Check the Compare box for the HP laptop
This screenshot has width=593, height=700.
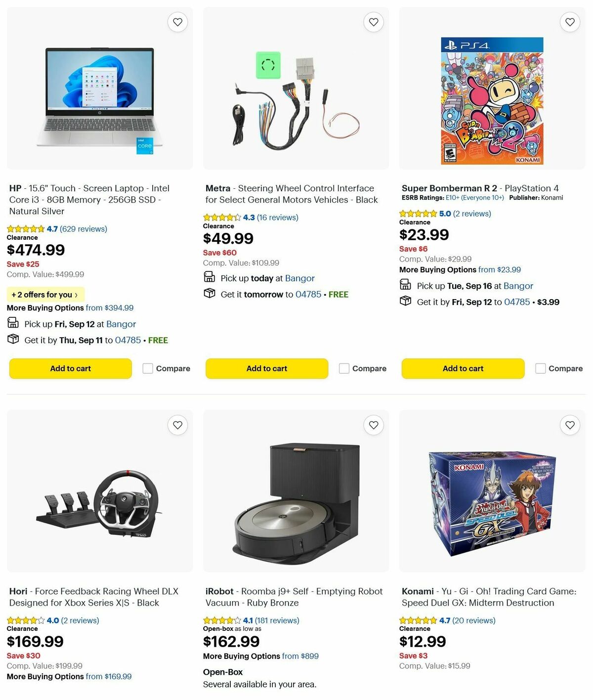(148, 368)
